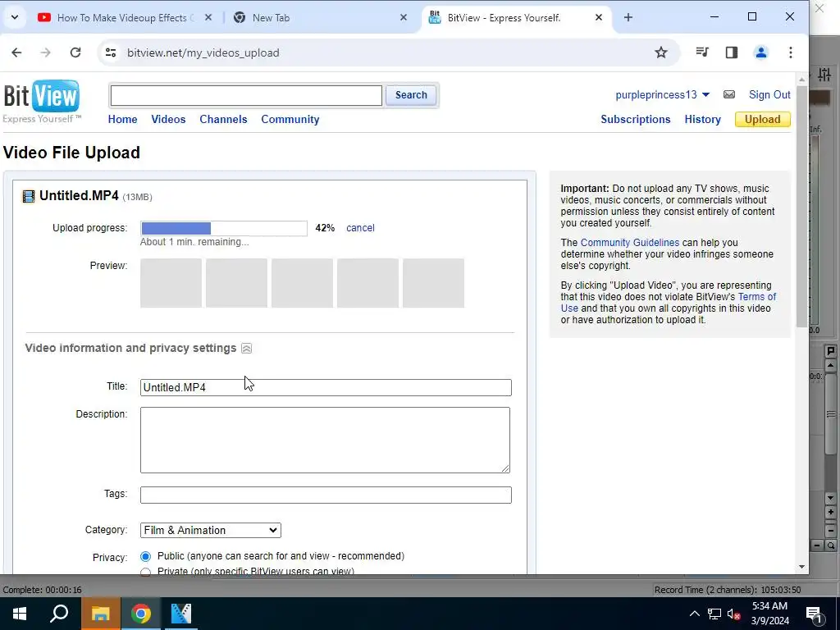Open the tab search chevron
The image size is (840, 630).
[x=15, y=17]
